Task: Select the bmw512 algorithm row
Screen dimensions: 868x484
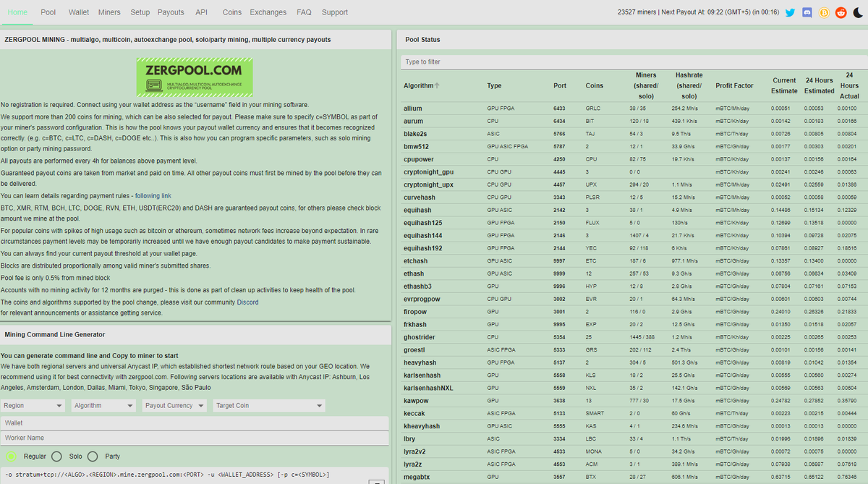Action: 635,146
